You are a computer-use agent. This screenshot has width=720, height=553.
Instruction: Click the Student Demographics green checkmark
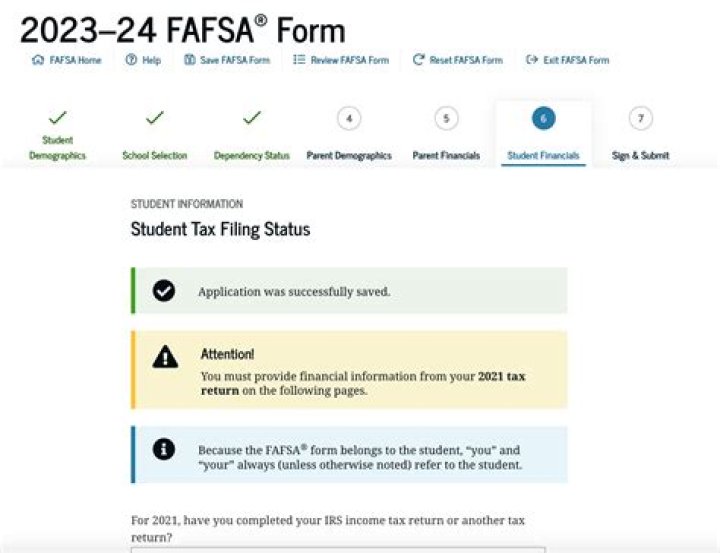click(57, 118)
